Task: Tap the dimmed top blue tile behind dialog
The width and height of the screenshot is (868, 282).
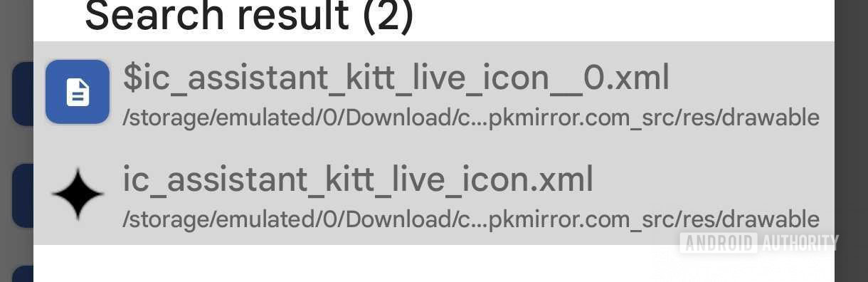Action: (x=23, y=93)
